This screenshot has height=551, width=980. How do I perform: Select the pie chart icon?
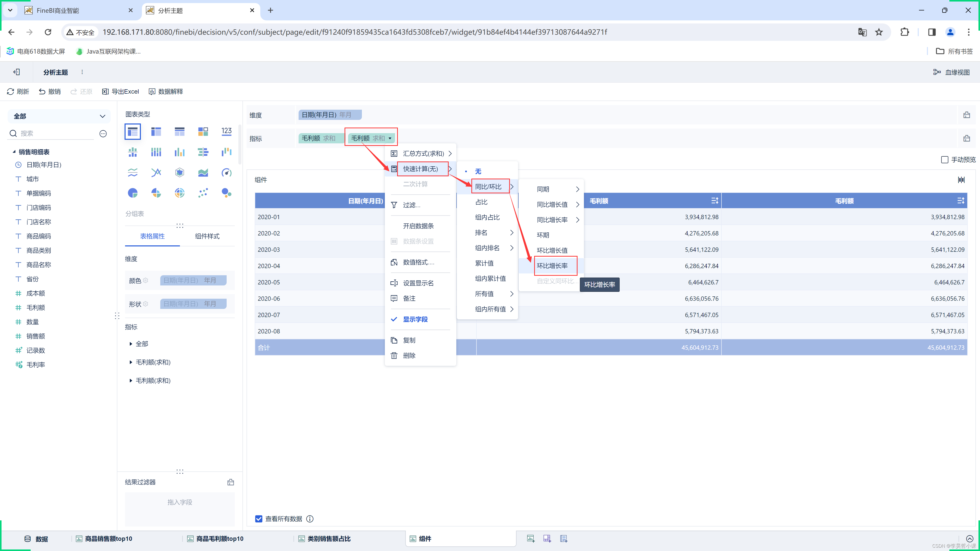[x=132, y=193]
